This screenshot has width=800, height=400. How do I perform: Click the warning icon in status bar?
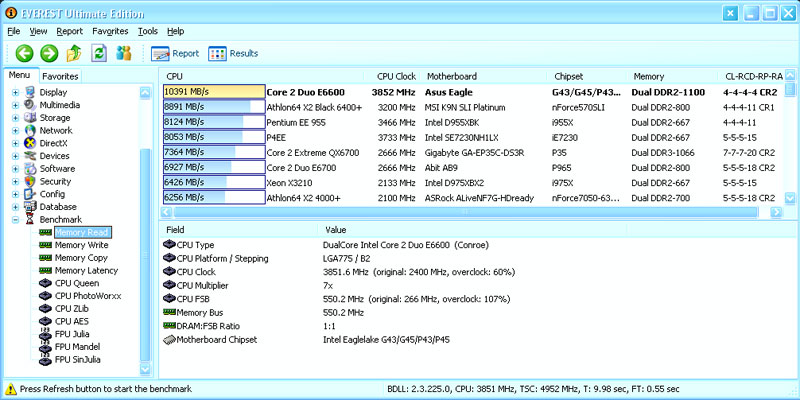tap(11, 389)
